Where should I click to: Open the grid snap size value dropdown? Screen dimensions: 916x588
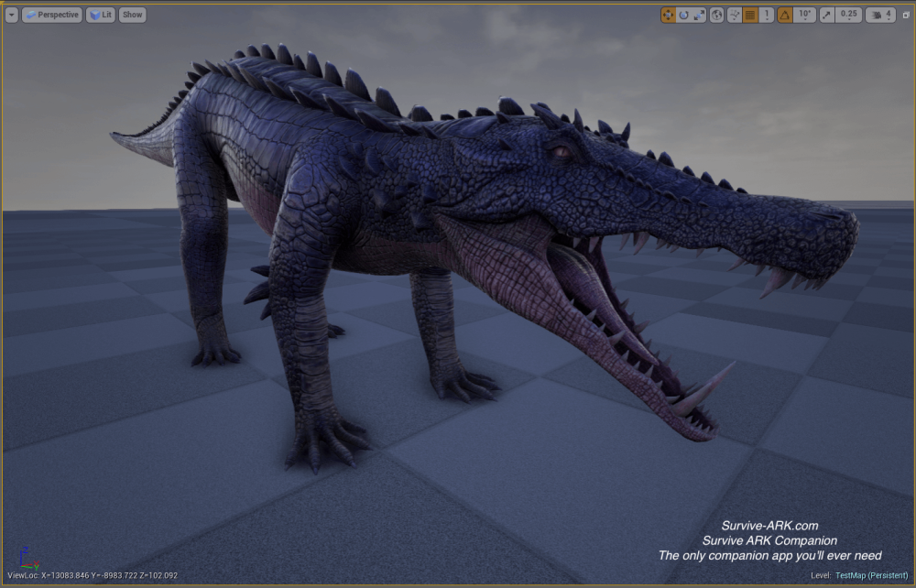tap(767, 16)
